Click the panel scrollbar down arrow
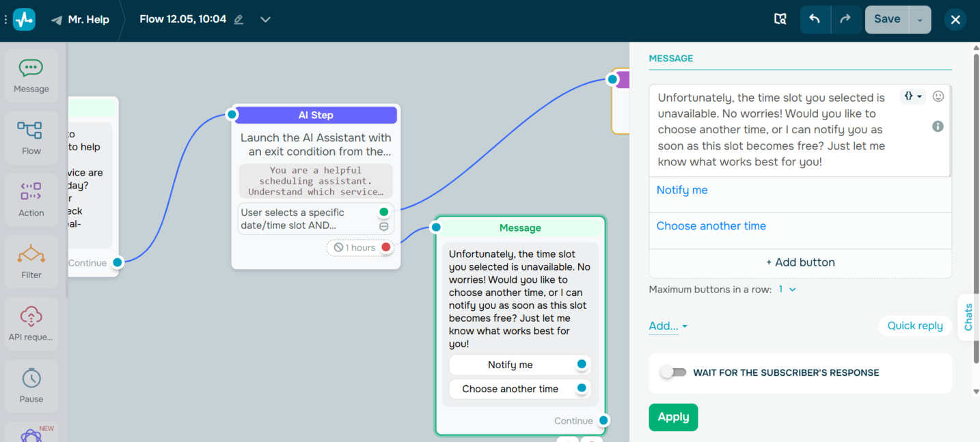 tap(976, 391)
